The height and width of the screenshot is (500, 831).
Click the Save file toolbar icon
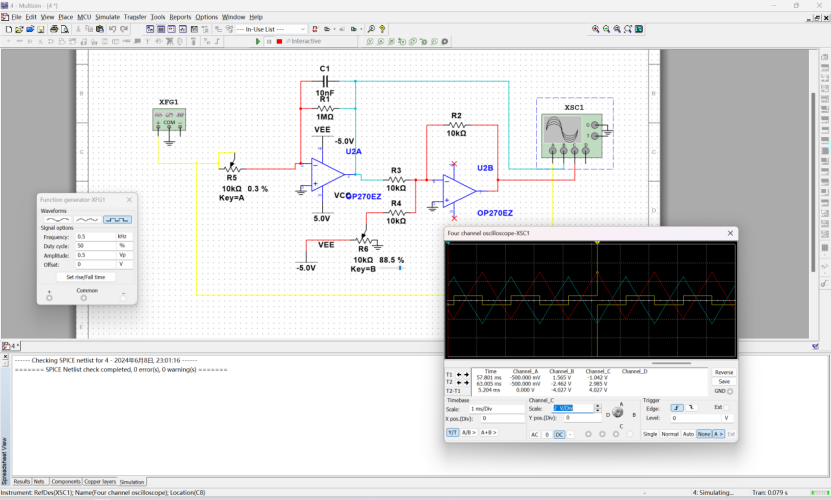pos(41,29)
